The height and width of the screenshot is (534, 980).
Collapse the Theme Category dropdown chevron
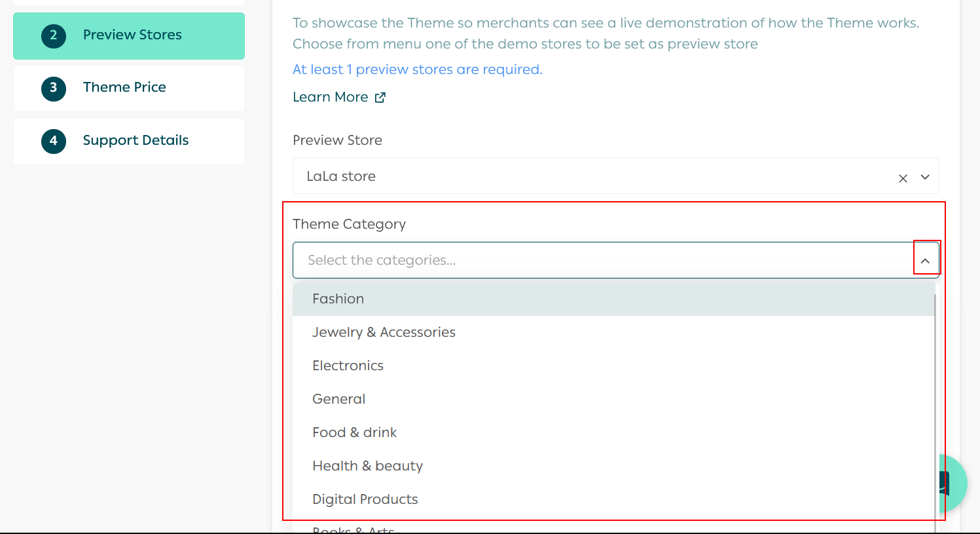click(925, 261)
